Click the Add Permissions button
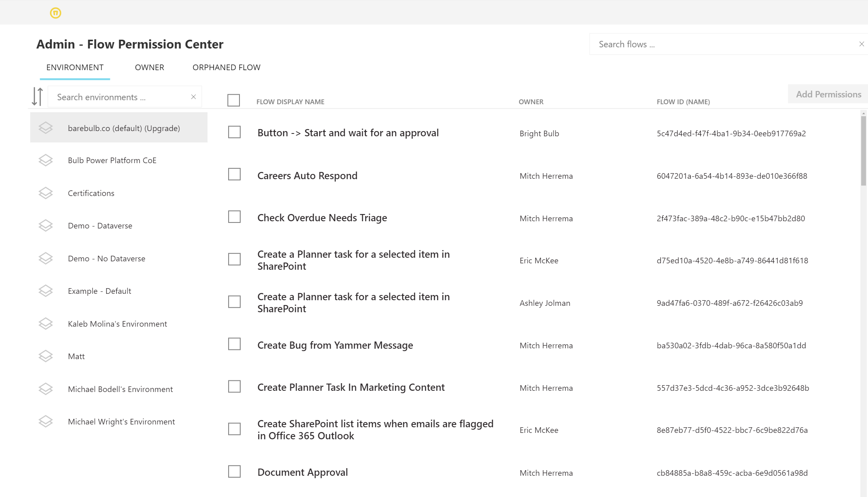Image resolution: width=868 pixels, height=497 pixels. pos(827,94)
